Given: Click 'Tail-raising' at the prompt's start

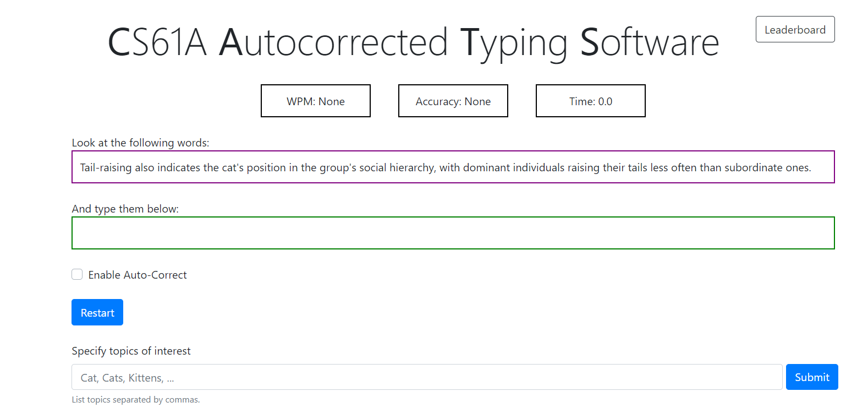Looking at the screenshot, I should pos(106,167).
